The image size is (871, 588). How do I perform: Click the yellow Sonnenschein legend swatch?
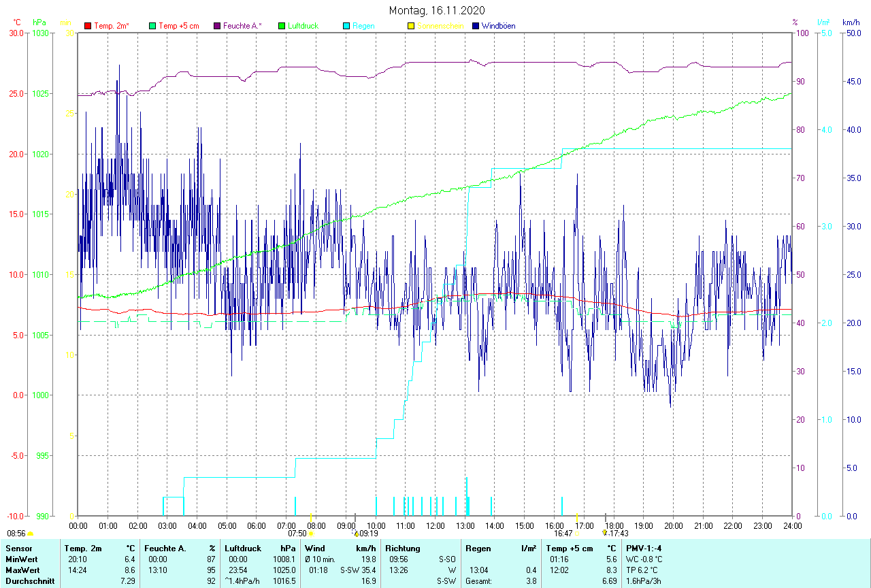411,26
